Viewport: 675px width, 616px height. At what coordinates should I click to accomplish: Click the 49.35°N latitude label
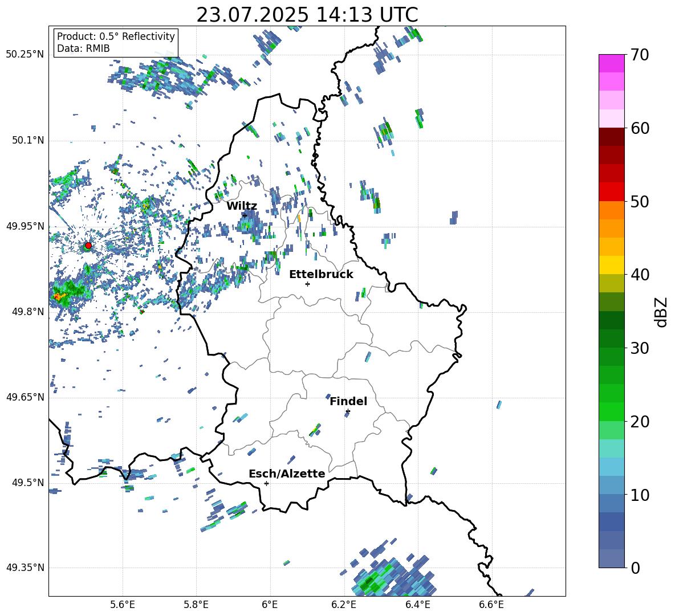25,568
